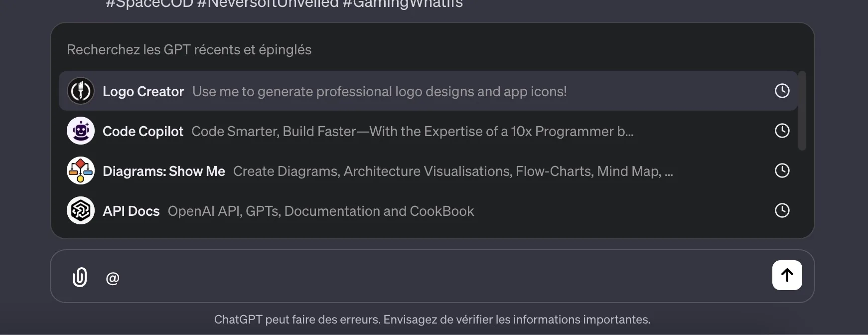Select the API Docs GPT entry

pos(131,211)
